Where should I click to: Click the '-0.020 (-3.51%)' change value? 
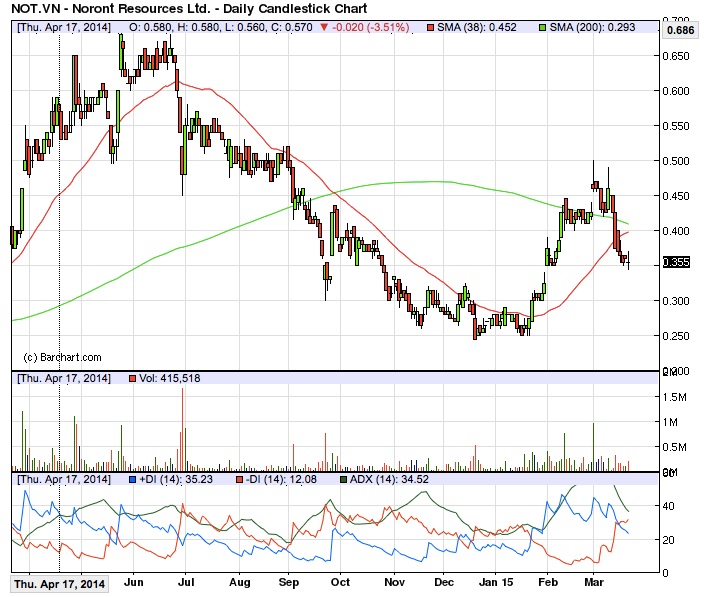(370, 28)
